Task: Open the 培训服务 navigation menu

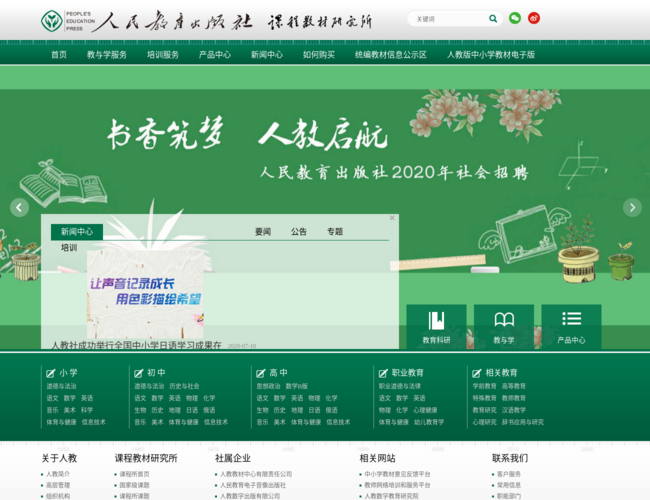Action: point(163,54)
